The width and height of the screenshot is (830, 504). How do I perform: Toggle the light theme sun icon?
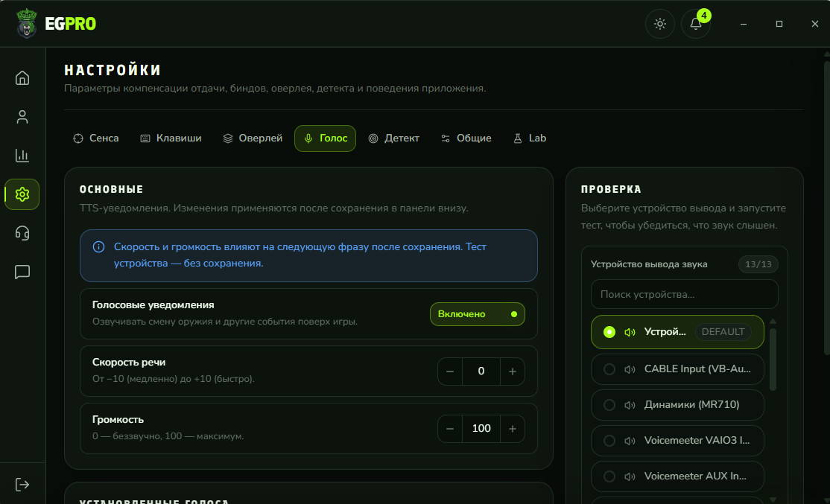(659, 24)
